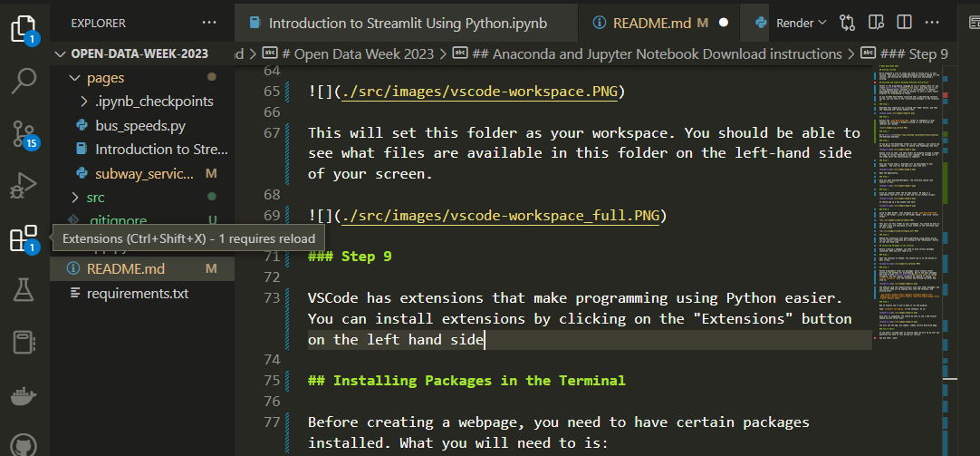Click the M status of subway_servic... file
Viewport: 980px width, 456px height.
point(211,173)
